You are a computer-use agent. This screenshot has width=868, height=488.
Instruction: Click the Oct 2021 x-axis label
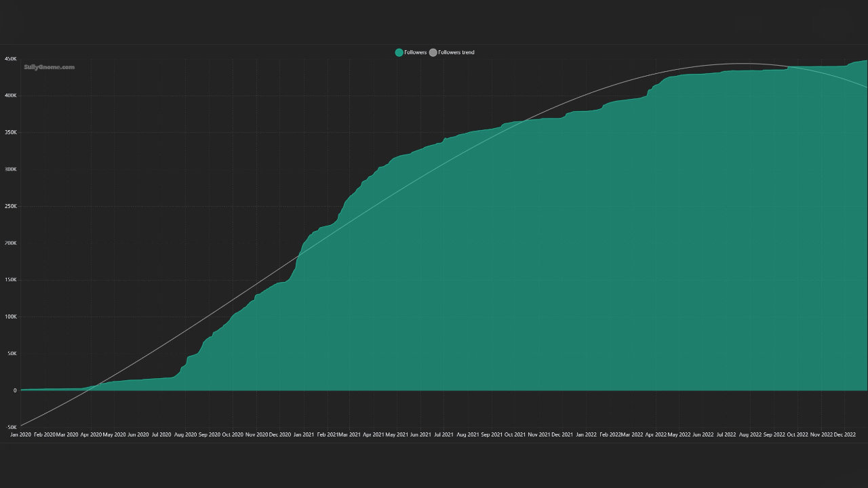515,434
